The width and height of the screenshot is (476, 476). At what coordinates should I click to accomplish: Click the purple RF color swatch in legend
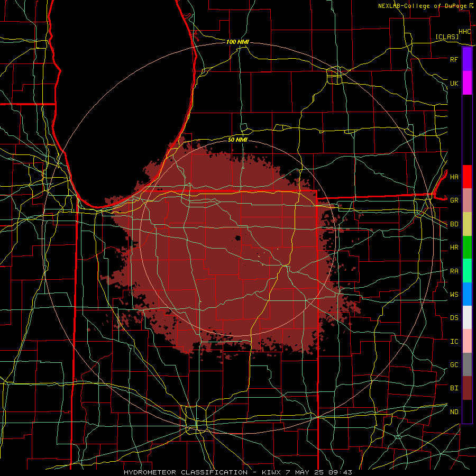467,59
